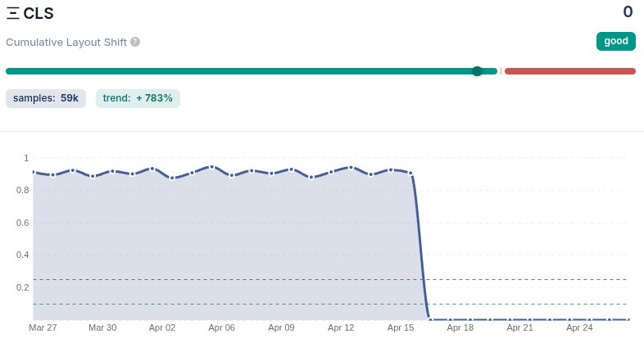The image size is (644, 343).
Task: Click the trend +783% badge
Action: (138, 98)
